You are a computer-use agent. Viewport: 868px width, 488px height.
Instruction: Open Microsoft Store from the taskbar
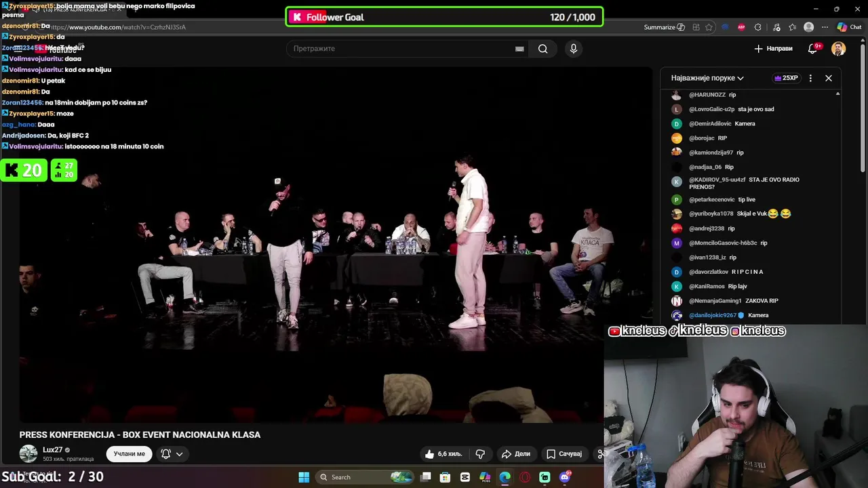[445, 477]
